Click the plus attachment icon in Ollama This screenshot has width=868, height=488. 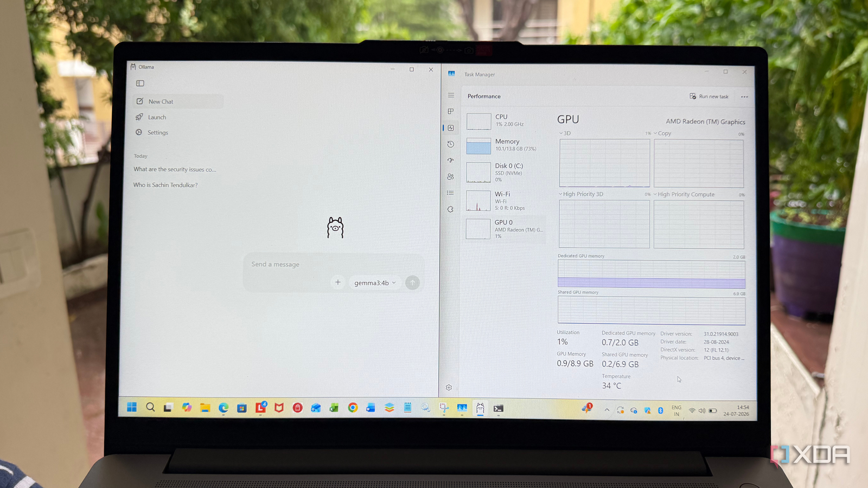tap(338, 282)
